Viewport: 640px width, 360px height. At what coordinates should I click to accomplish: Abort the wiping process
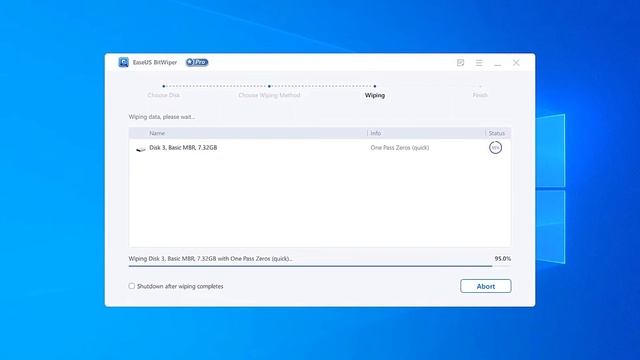tap(486, 286)
